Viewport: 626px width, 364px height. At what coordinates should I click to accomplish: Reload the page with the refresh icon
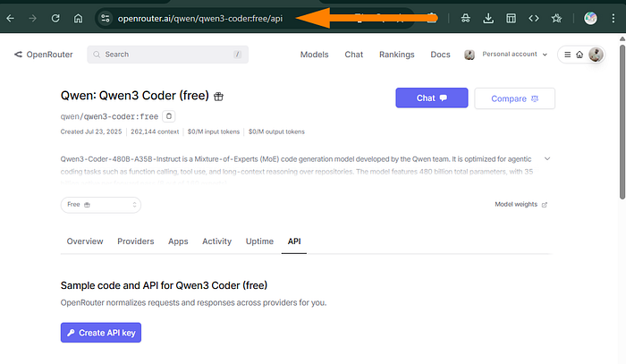click(x=55, y=19)
